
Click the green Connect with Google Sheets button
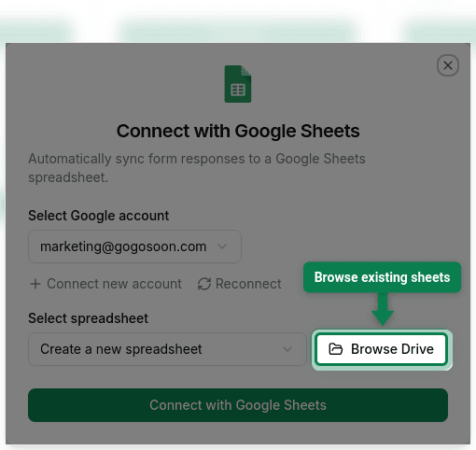(238, 405)
